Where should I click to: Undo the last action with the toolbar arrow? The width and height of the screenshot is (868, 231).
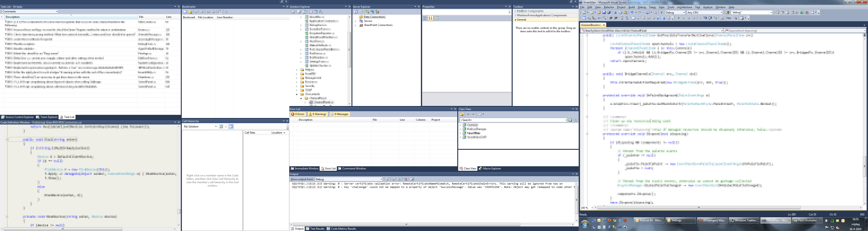632,12
